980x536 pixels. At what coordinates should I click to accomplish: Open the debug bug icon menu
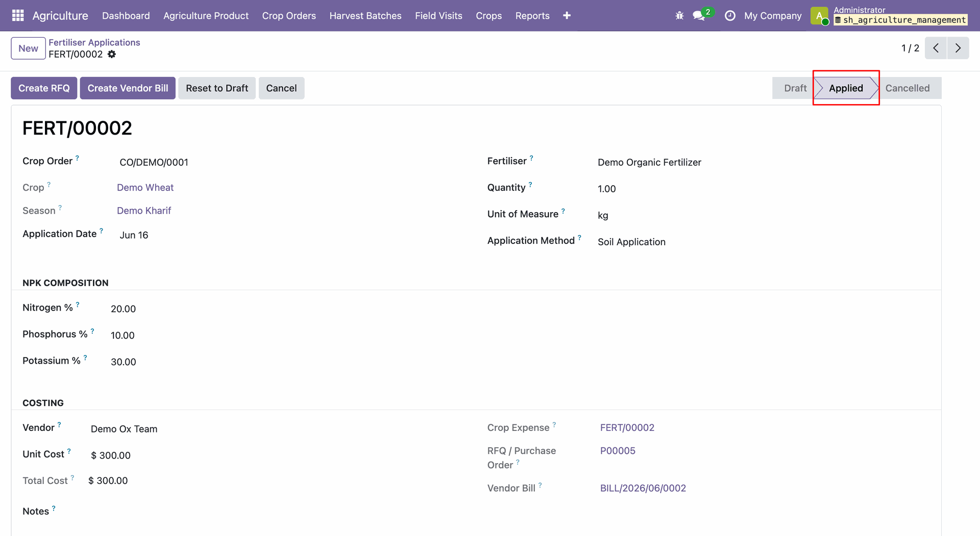click(x=679, y=16)
